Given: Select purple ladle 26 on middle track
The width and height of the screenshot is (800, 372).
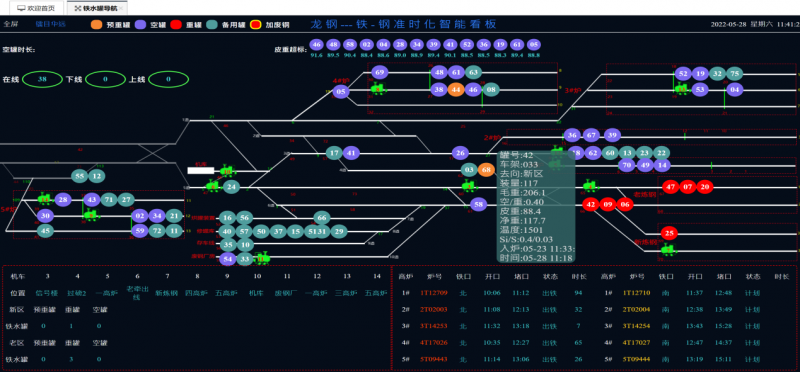Looking at the screenshot, I should click(460, 153).
